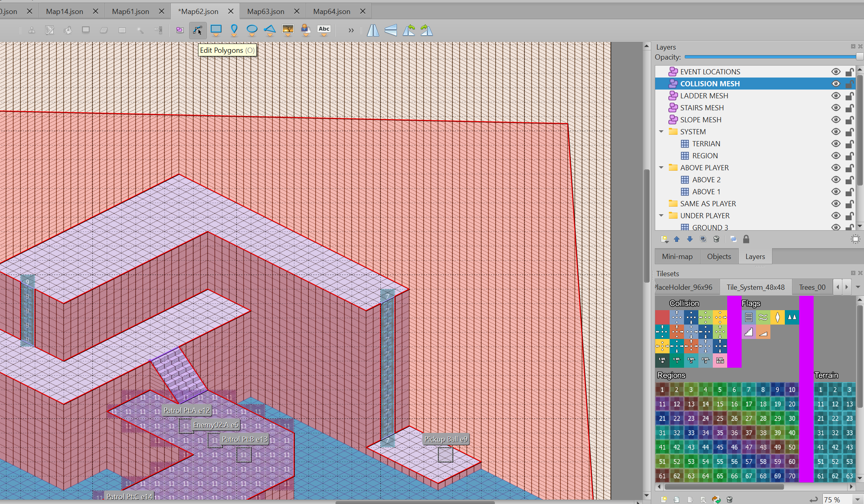This screenshot has width=864, height=504.
Task: Duplicate the selected layer
Action: tap(703, 239)
